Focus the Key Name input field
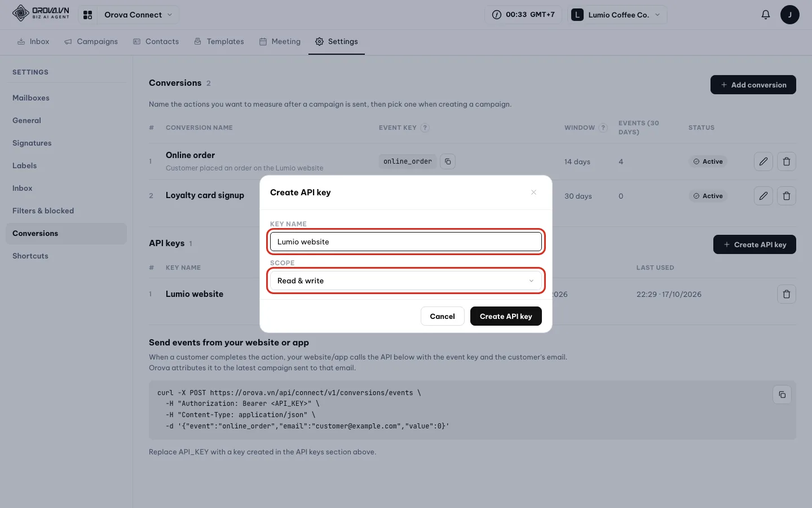812x508 pixels. (x=406, y=242)
